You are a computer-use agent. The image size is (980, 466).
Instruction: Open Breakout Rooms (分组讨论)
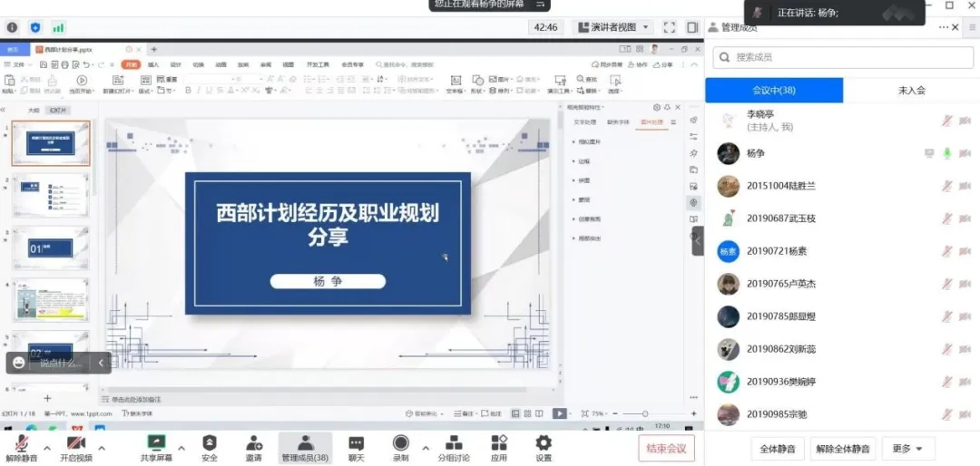[454, 447]
